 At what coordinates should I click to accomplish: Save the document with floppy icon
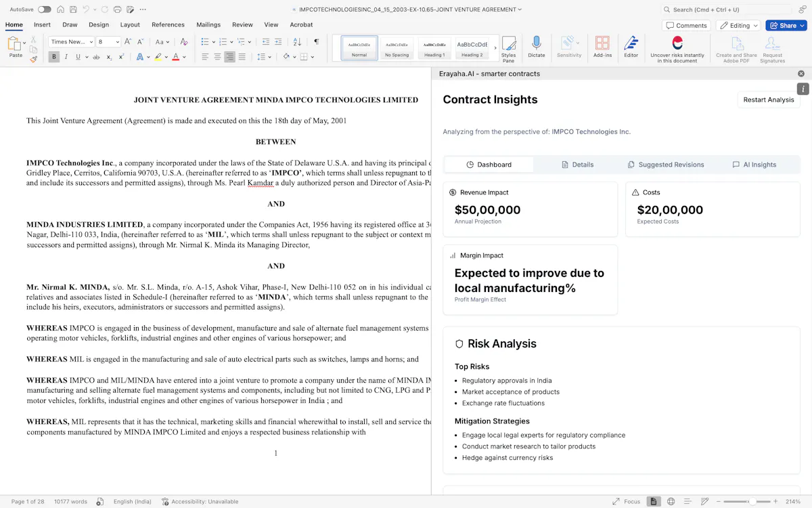click(73, 9)
